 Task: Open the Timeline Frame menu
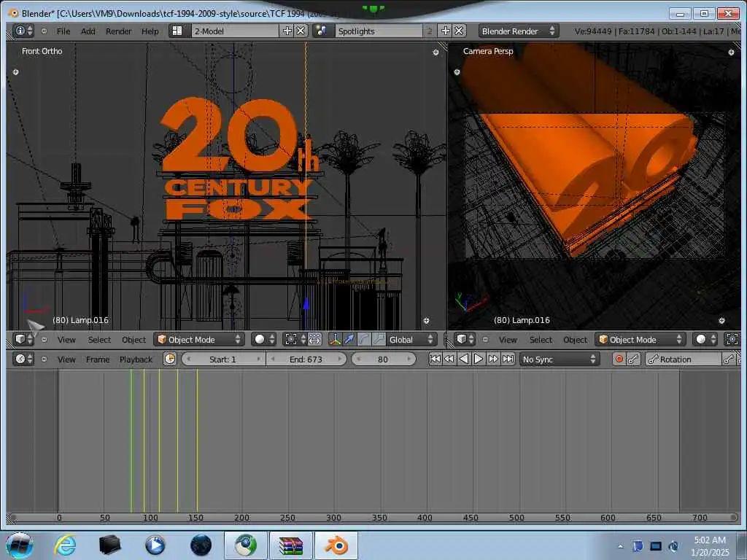[98, 359]
